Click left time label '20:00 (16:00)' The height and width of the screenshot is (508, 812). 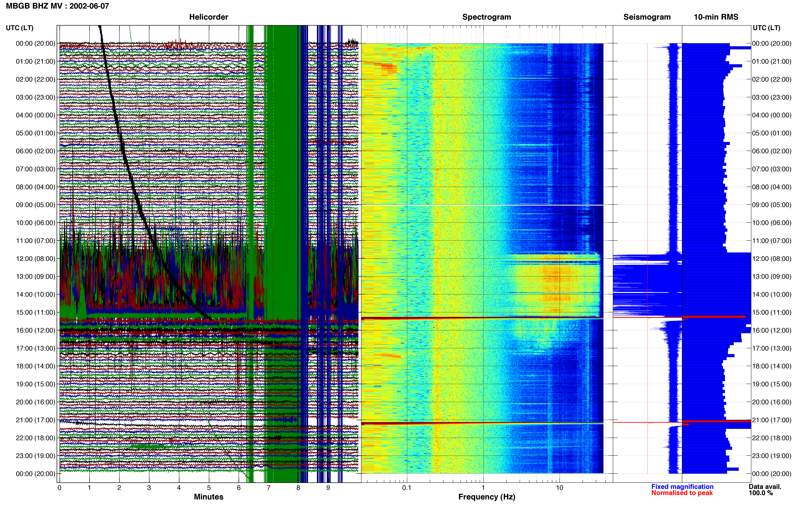(x=36, y=402)
